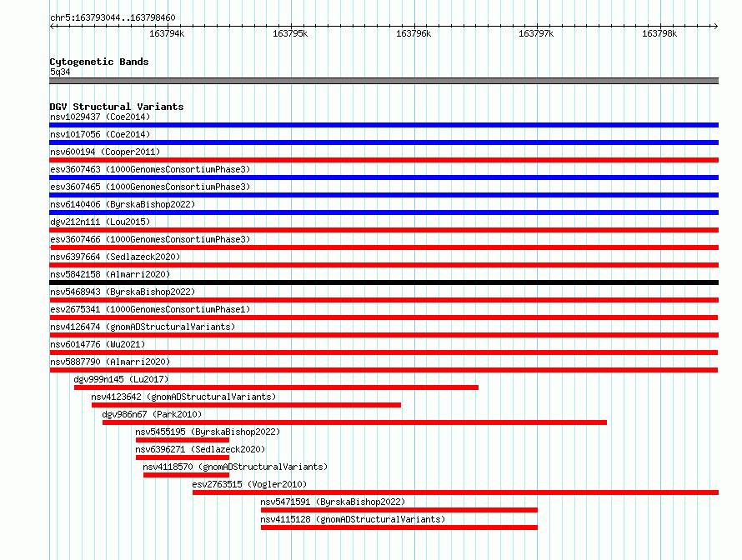Click the 163794k ruler tick label

click(x=167, y=33)
